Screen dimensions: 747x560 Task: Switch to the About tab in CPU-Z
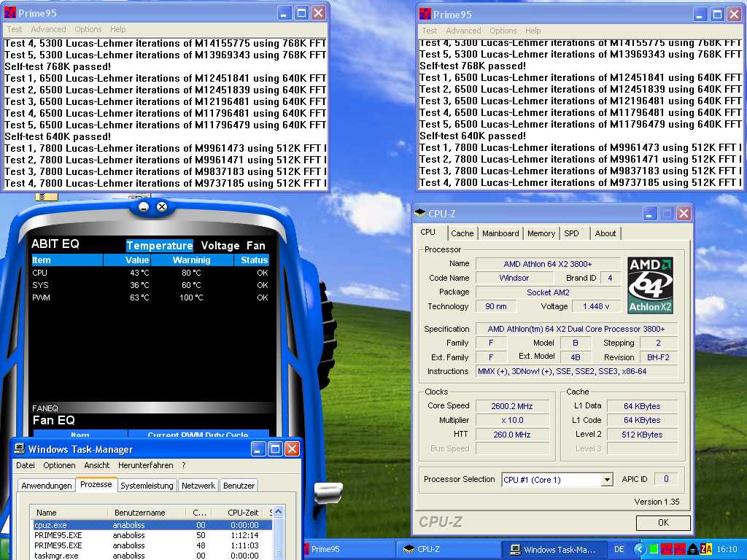[x=605, y=233]
